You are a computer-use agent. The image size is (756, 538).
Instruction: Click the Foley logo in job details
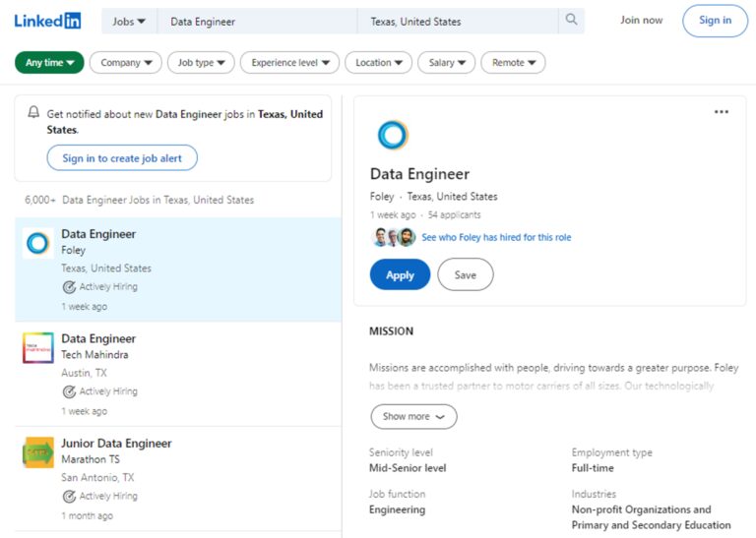[392, 136]
